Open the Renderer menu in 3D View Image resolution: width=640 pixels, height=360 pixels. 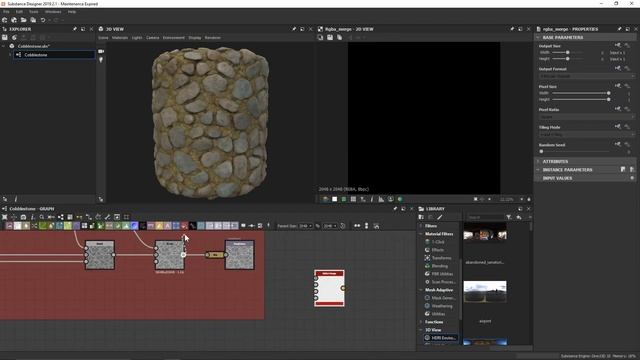tap(212, 38)
